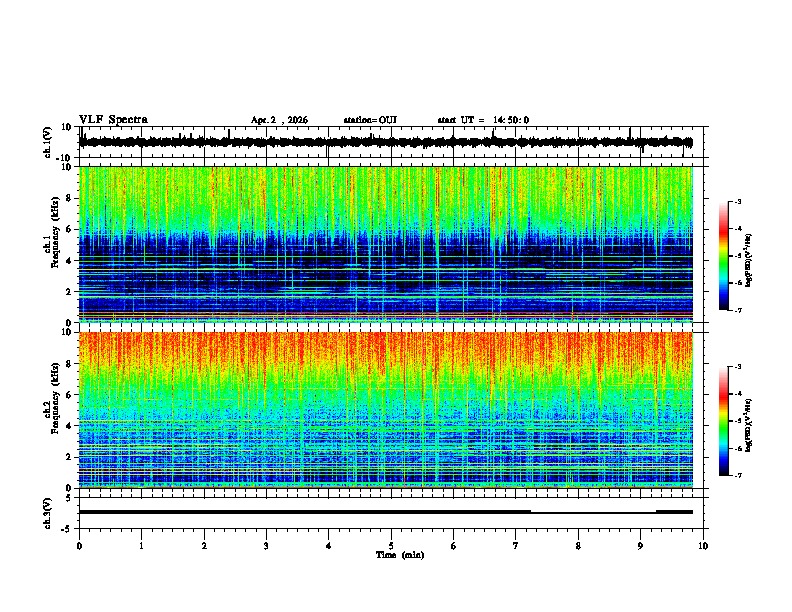Click the ch.3 black signal trace
Screen dimensions: 792x612
pyautogui.click(x=386, y=512)
